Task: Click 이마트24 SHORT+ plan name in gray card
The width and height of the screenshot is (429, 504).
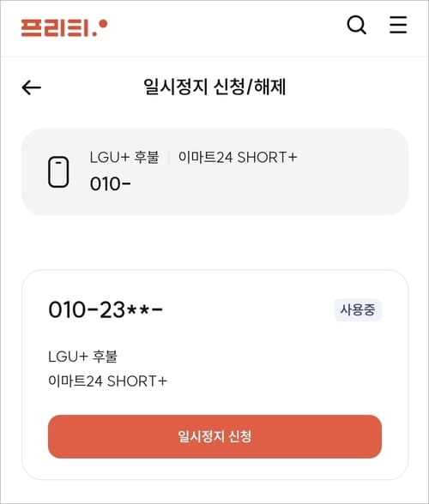Action: [238, 158]
